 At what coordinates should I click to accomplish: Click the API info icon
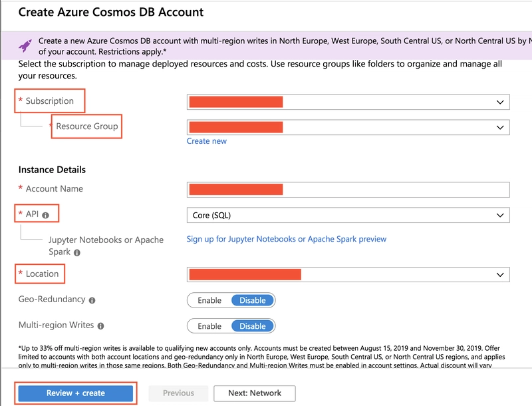(x=45, y=215)
